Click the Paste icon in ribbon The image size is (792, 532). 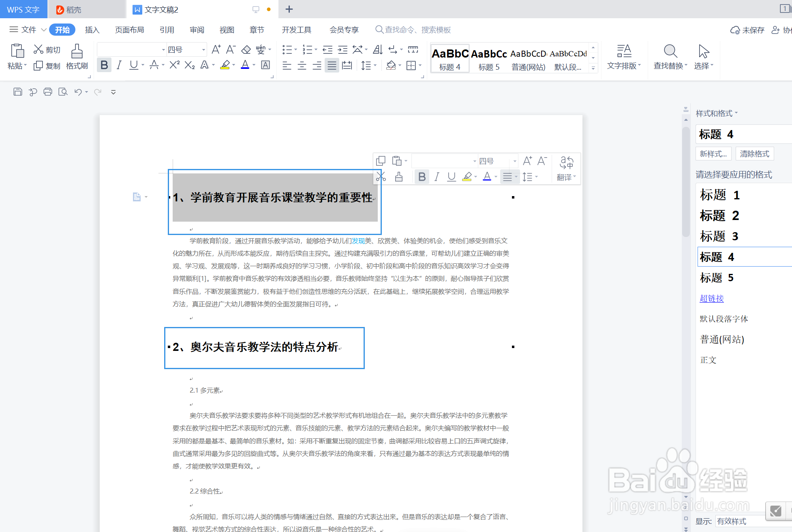[x=17, y=51]
